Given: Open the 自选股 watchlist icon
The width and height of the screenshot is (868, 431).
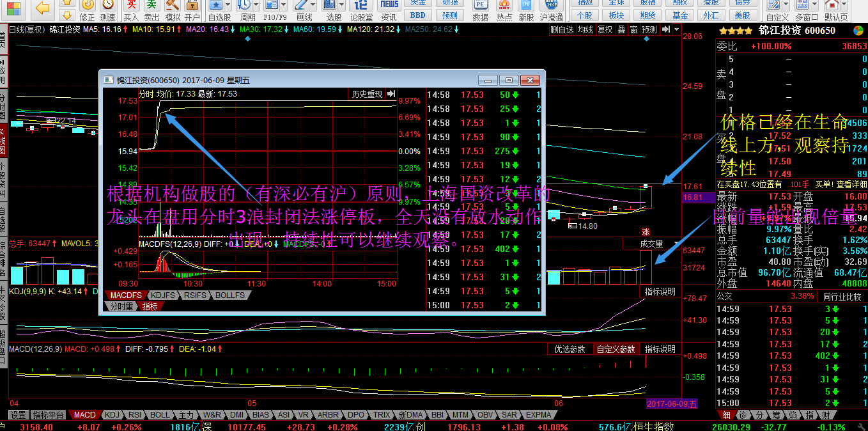Looking at the screenshot, I should (x=216, y=6).
